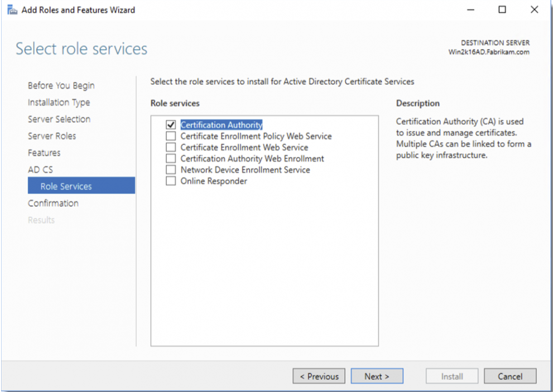Click the Win2k16AD.Fabrikam.com server name
The image size is (553, 392).
coord(489,52)
